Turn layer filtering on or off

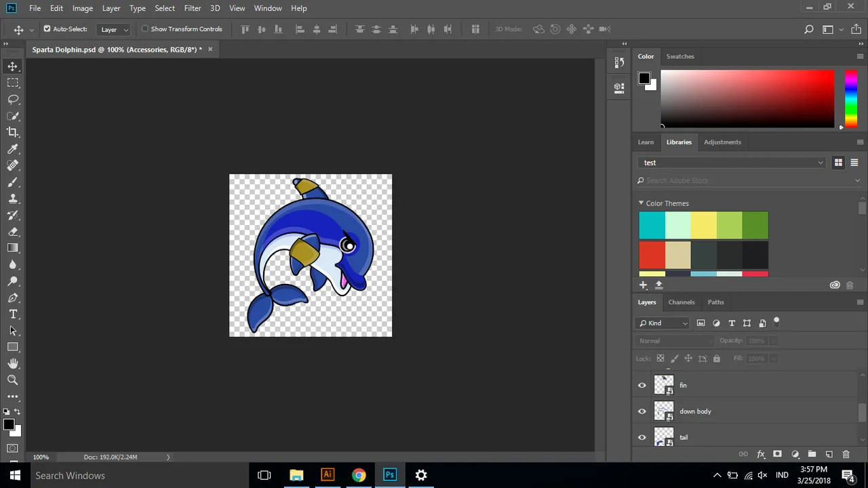(776, 322)
